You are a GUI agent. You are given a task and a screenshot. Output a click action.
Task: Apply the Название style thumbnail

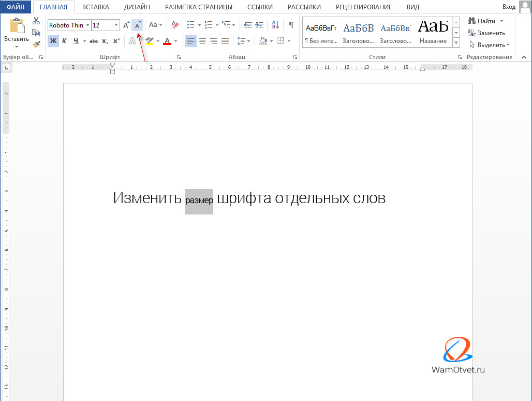(x=433, y=31)
